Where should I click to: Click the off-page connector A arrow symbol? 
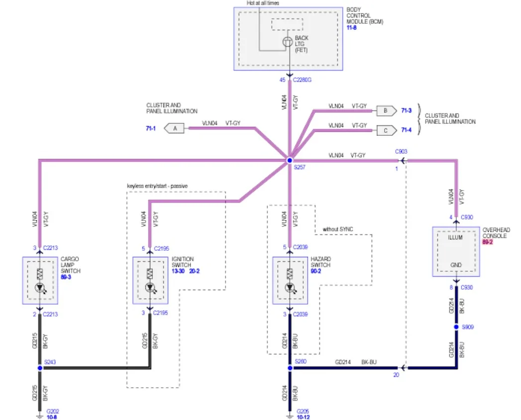pyautogui.click(x=174, y=128)
